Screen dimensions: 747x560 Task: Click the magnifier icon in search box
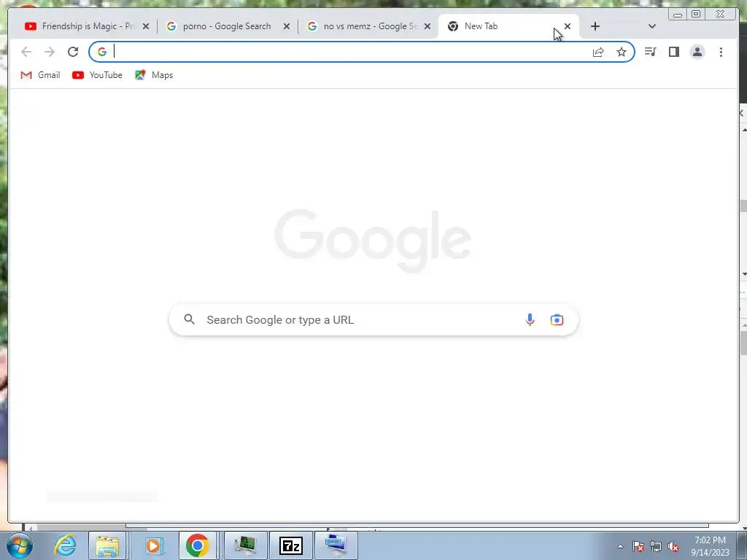click(190, 319)
